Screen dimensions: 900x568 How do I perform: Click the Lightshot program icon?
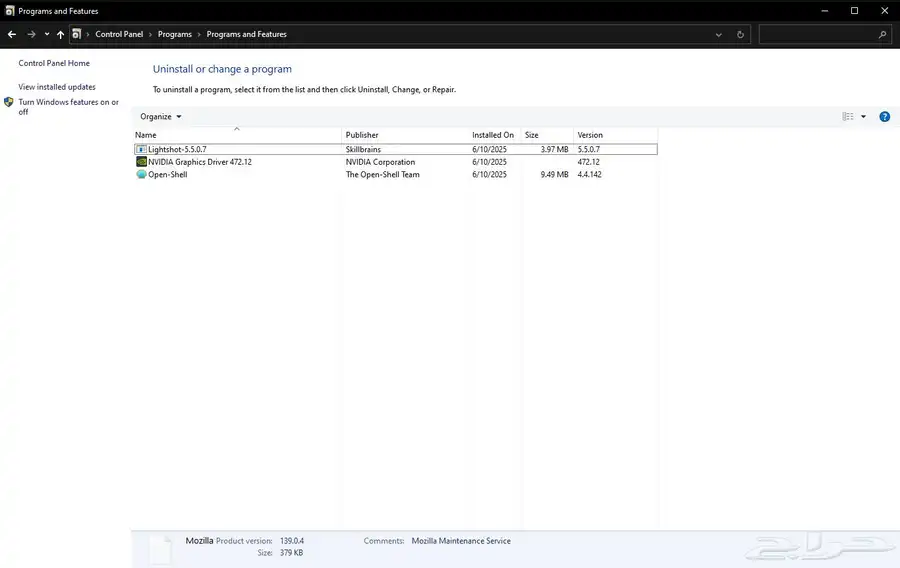[141, 149]
